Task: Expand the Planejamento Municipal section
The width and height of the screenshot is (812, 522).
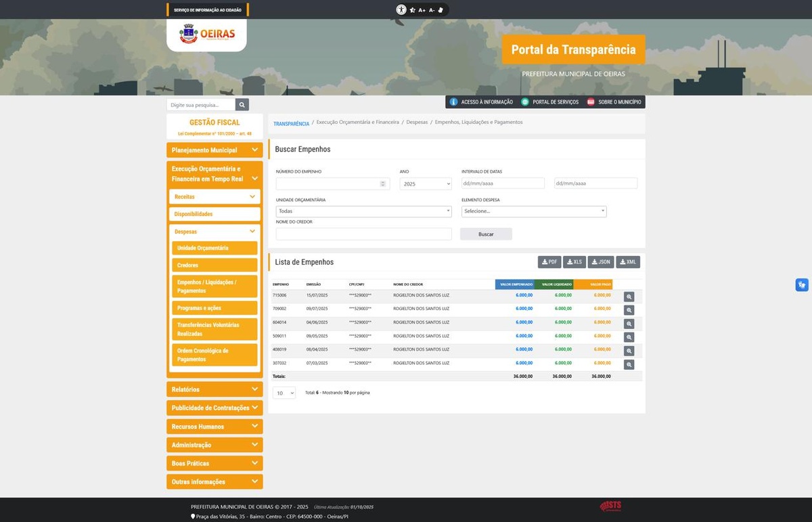Action: (x=215, y=150)
